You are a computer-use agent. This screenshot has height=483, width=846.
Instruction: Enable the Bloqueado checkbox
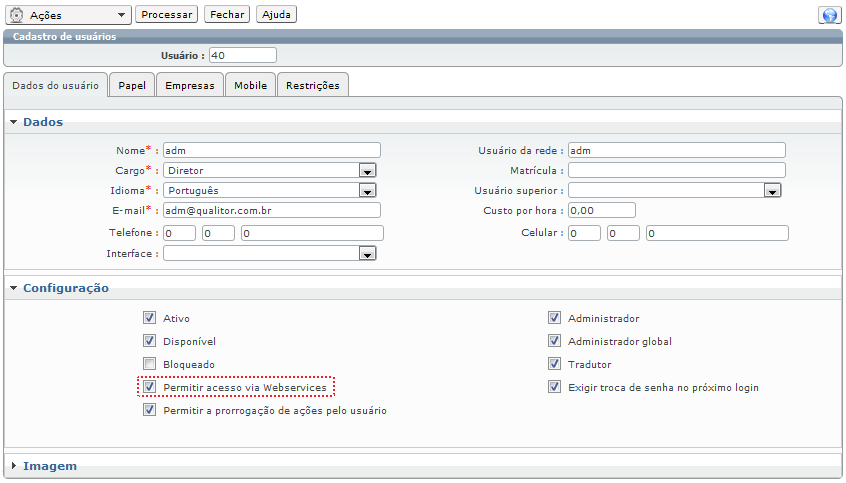tap(150, 364)
